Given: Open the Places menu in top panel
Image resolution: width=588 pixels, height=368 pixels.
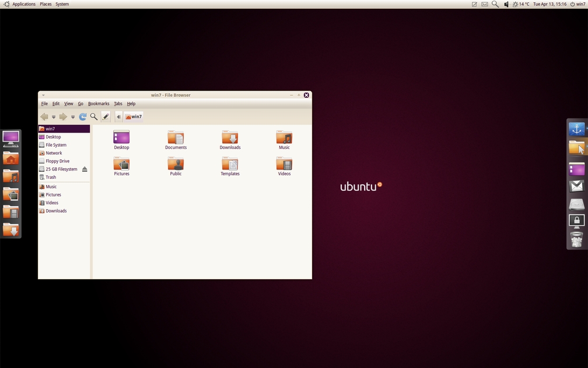Looking at the screenshot, I should click(x=45, y=4).
